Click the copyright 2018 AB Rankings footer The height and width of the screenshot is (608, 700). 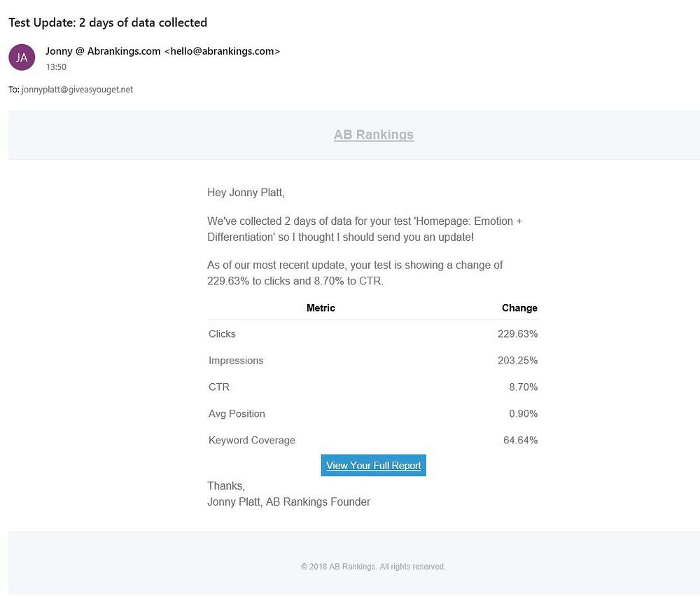click(373, 567)
